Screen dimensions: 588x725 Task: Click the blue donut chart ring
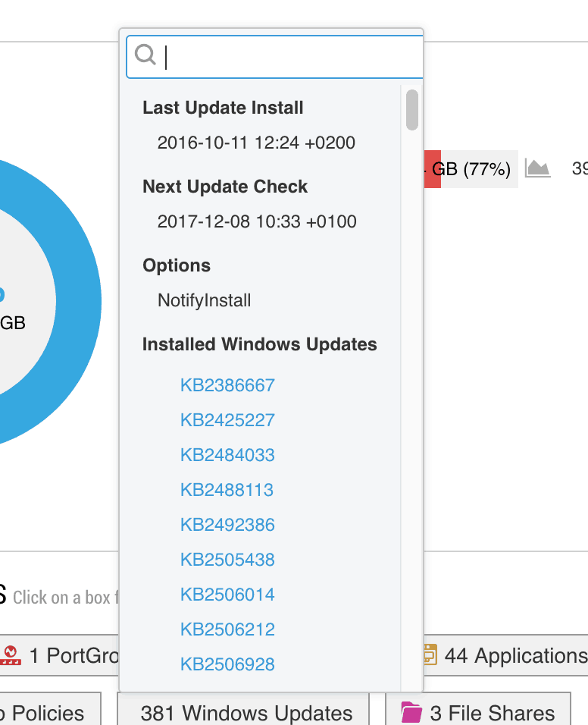coord(80,303)
